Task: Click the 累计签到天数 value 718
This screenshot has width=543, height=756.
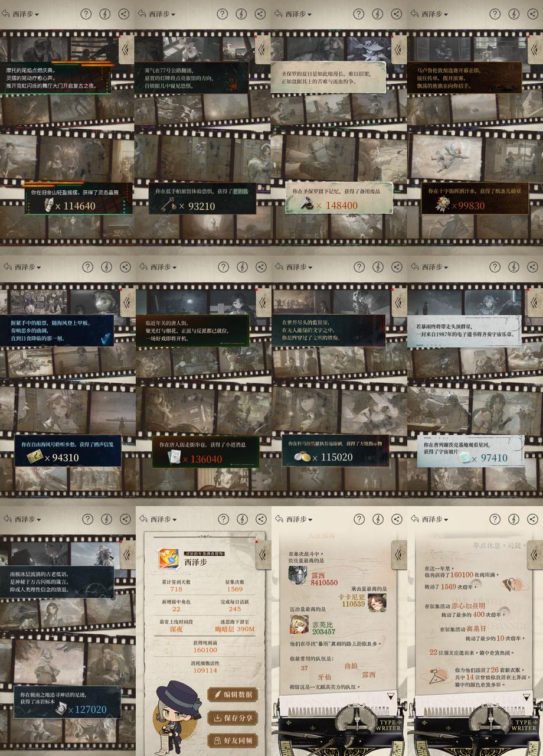Action: [x=176, y=589]
